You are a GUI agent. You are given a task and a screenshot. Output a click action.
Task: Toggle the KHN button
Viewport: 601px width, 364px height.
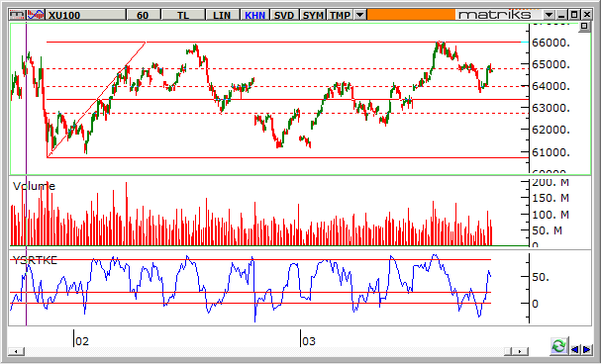click(x=254, y=15)
